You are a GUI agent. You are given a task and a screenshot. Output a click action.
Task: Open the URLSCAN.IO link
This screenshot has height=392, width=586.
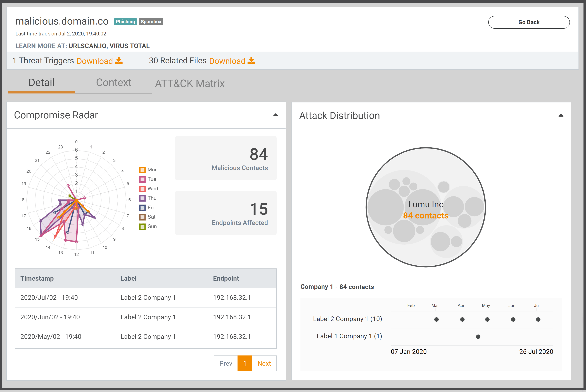tap(87, 46)
